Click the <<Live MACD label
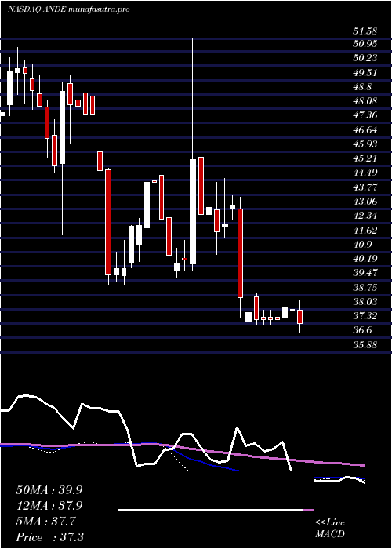This screenshot has height=549, width=392. click(330, 528)
